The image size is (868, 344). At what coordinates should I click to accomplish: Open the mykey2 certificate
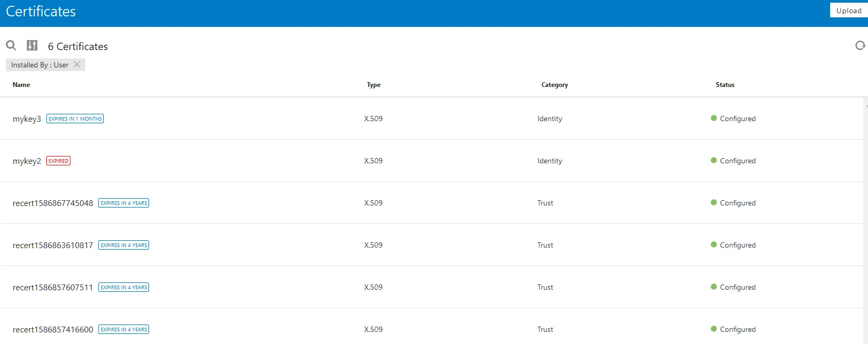click(27, 161)
